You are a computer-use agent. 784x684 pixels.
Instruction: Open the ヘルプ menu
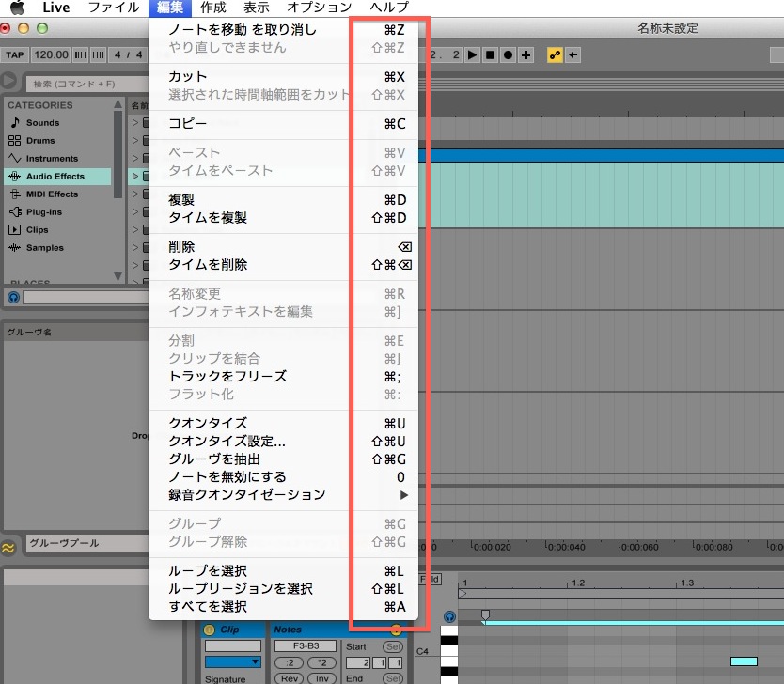click(x=389, y=8)
